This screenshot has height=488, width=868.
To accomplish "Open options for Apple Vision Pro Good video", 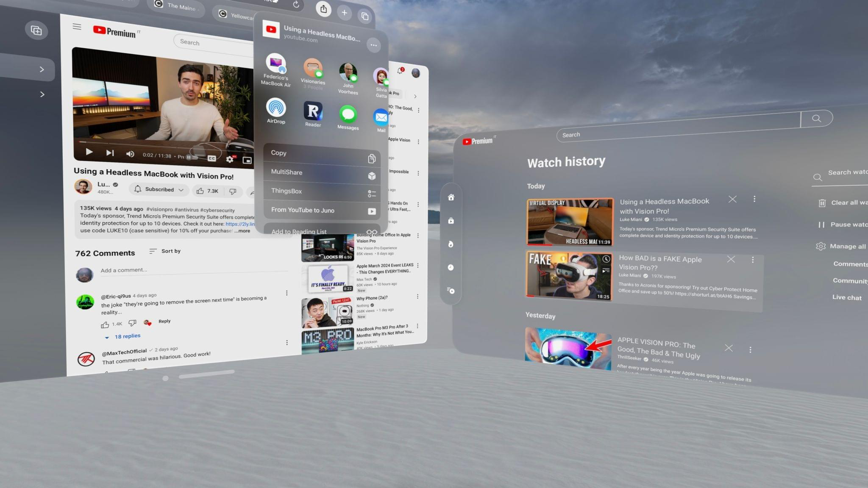I will pos(750,350).
